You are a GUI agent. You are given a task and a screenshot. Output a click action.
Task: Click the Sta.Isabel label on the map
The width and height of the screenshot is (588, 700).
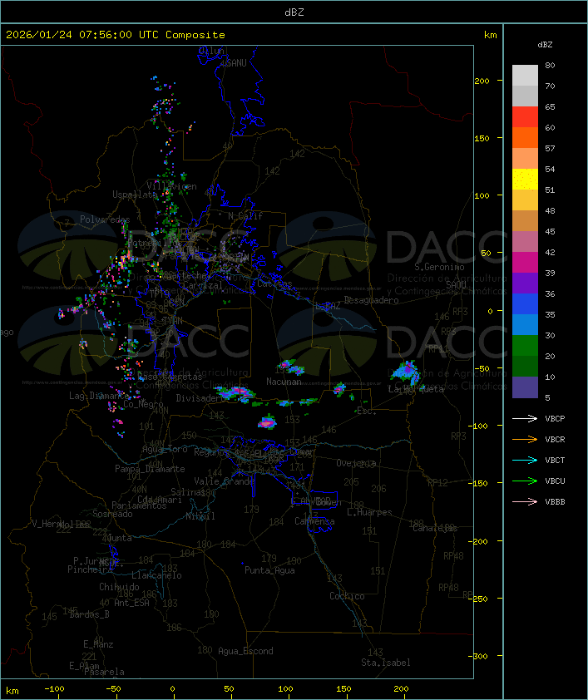click(x=385, y=663)
